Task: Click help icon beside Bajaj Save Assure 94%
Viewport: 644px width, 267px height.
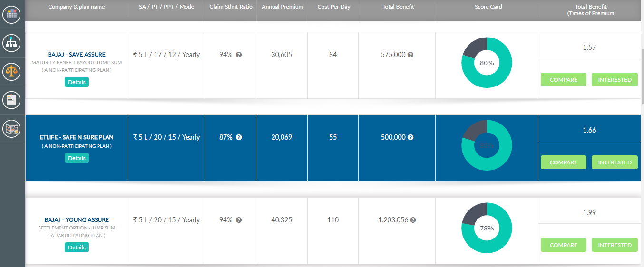Action: click(x=239, y=55)
